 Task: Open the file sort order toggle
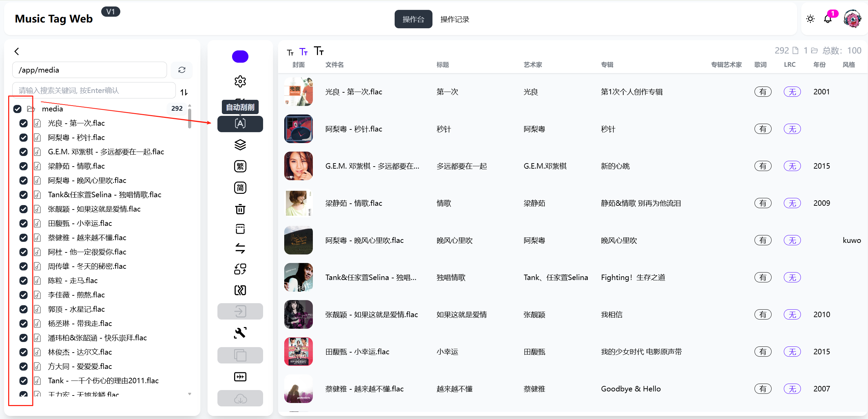pos(184,92)
